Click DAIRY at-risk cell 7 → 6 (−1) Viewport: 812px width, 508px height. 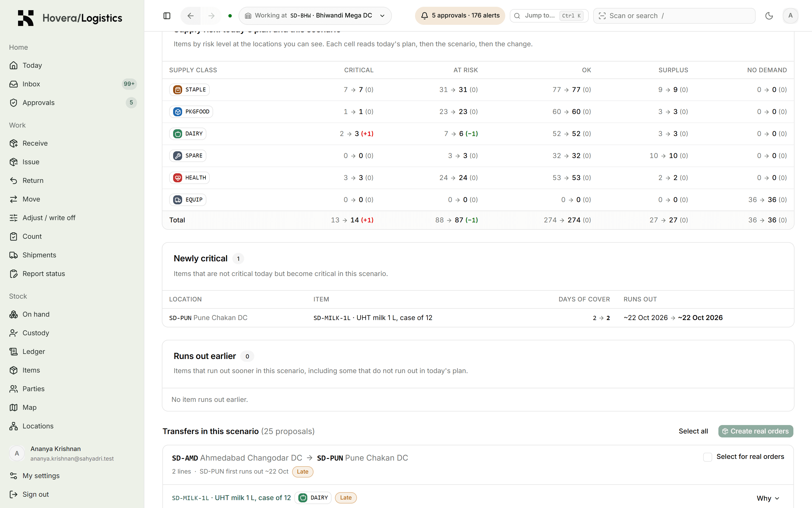click(461, 134)
